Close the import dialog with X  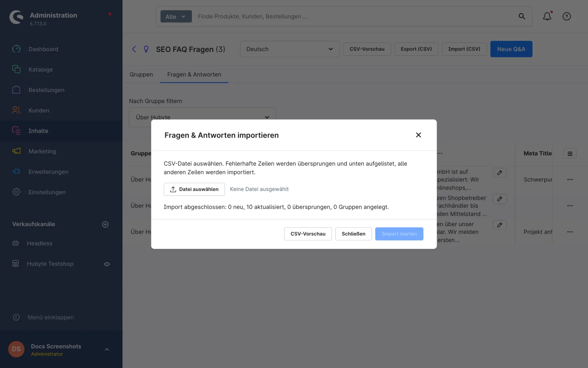coord(418,135)
